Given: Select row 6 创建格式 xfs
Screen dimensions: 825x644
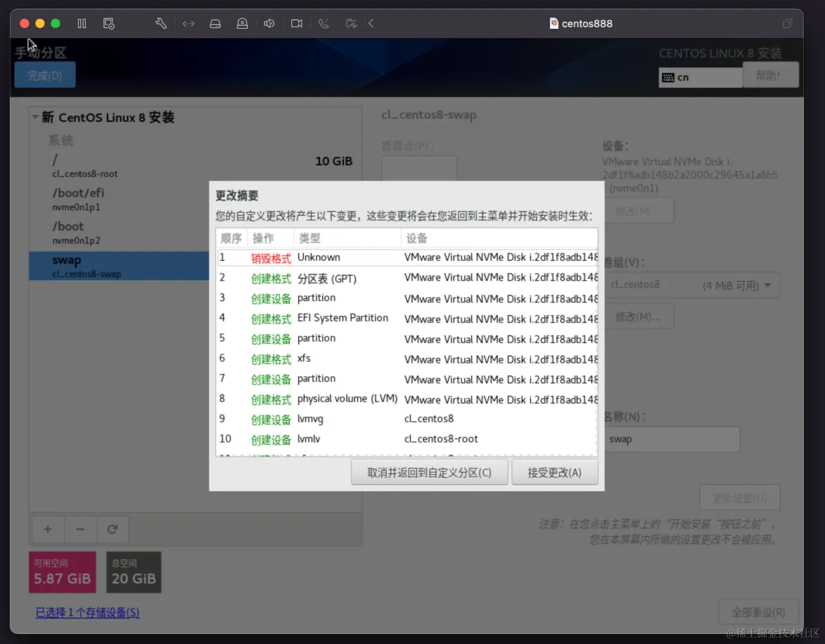Looking at the screenshot, I should [407, 358].
